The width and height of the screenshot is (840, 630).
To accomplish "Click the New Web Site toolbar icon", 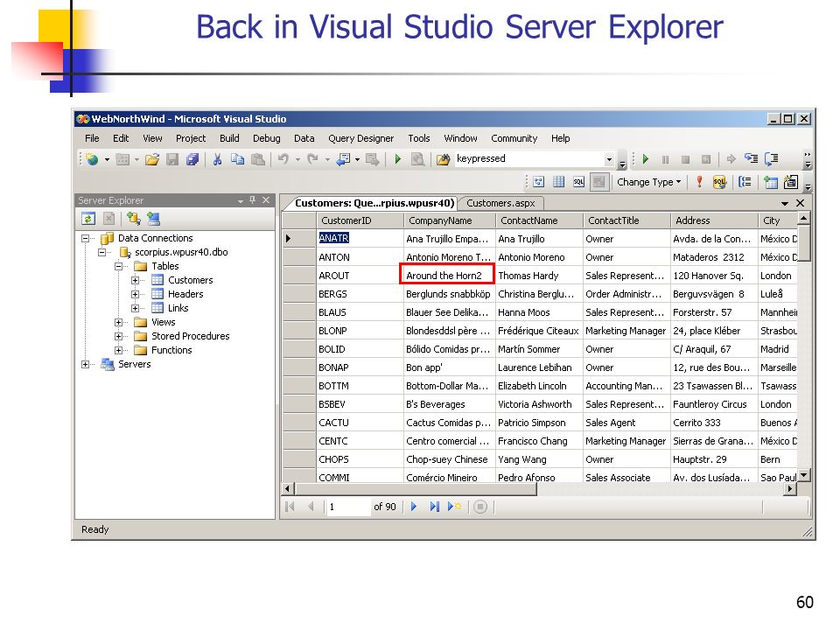I will 92,159.
